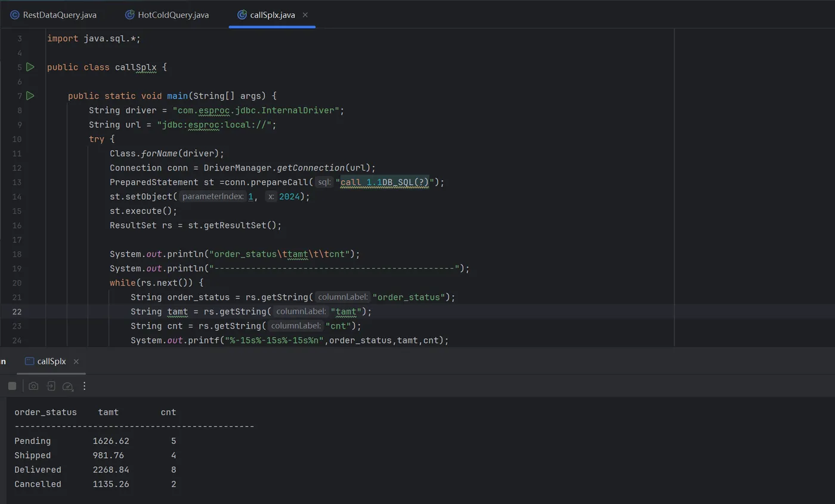Click Shipped in the console output
The width and height of the screenshot is (835, 504).
pos(33,455)
